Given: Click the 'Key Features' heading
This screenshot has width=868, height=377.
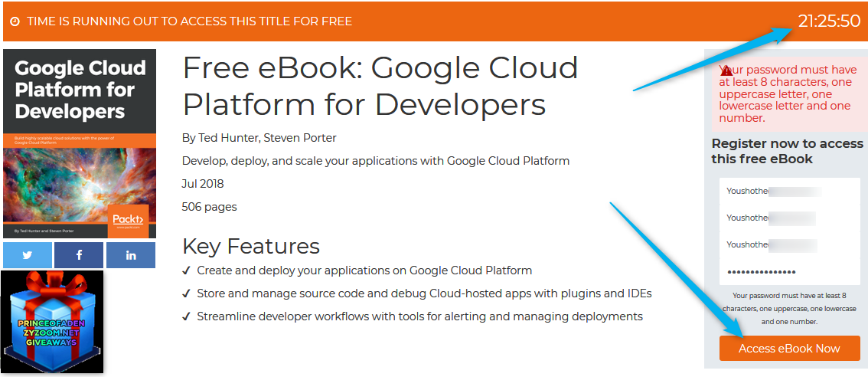Looking at the screenshot, I should [x=251, y=246].
